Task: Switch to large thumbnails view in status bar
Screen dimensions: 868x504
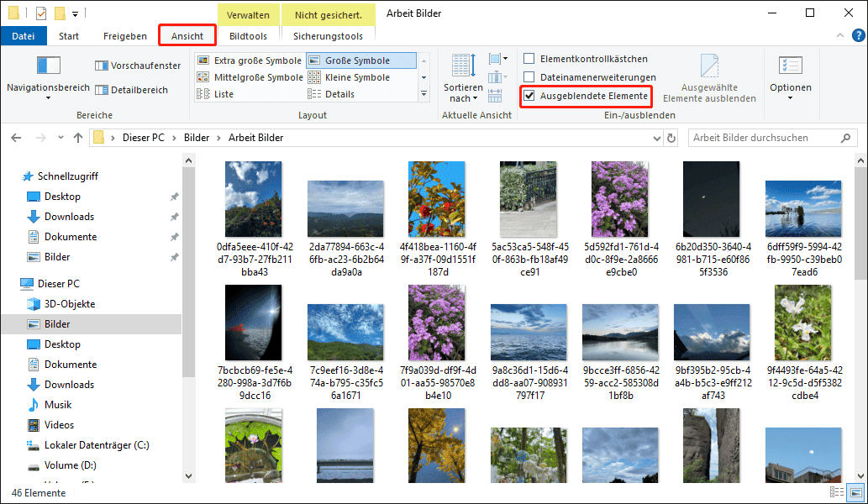Action: [855, 493]
